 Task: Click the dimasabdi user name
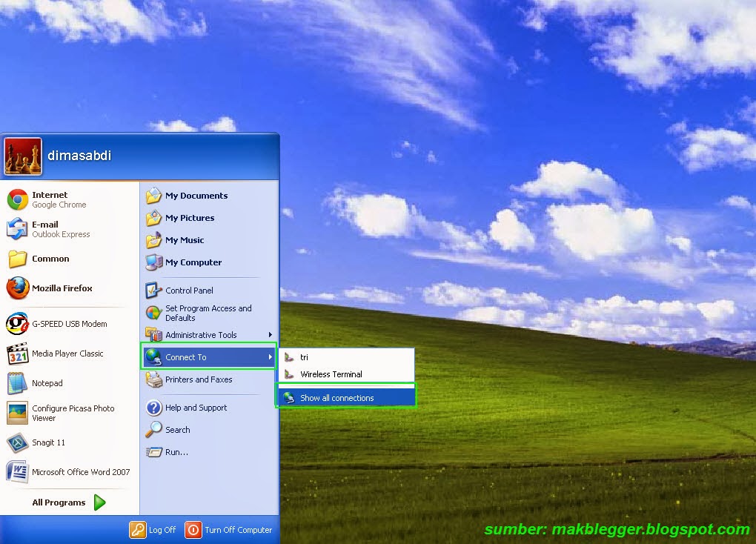pos(79,156)
